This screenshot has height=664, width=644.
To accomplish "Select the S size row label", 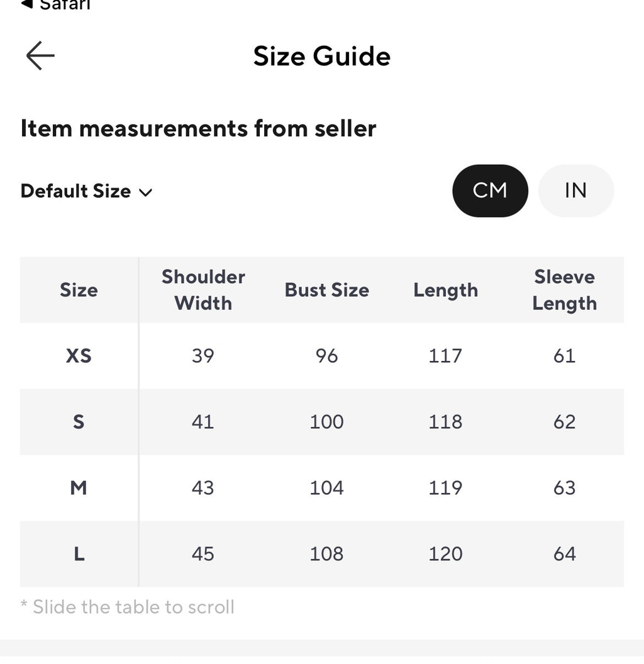I will [79, 422].
